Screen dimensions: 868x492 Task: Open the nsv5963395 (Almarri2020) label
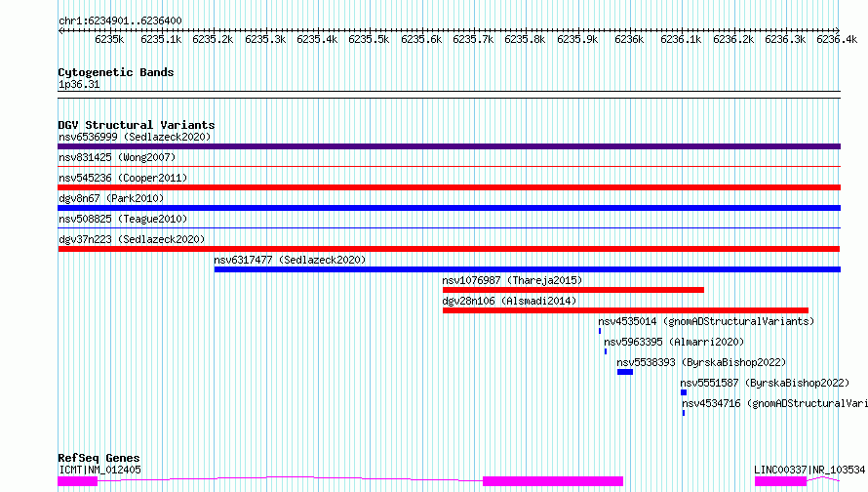tap(674, 342)
